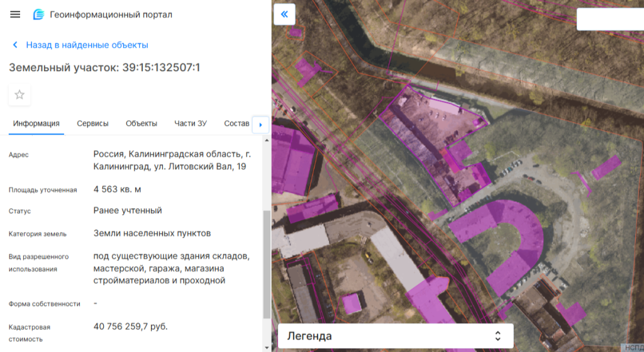Expand the Легенда panel
Viewport: 644px width, 352px height.
[x=395, y=336]
